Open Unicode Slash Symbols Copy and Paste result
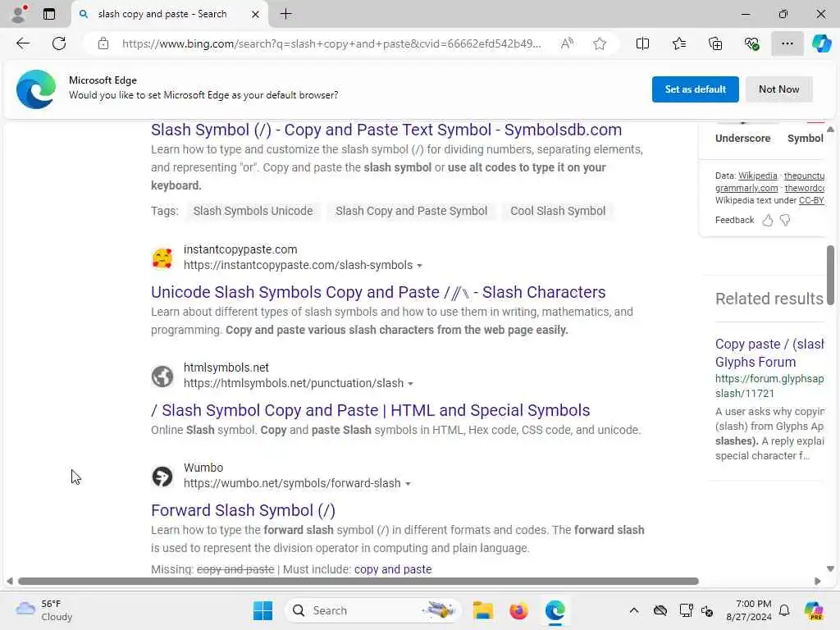This screenshot has width=840, height=630. tap(378, 292)
